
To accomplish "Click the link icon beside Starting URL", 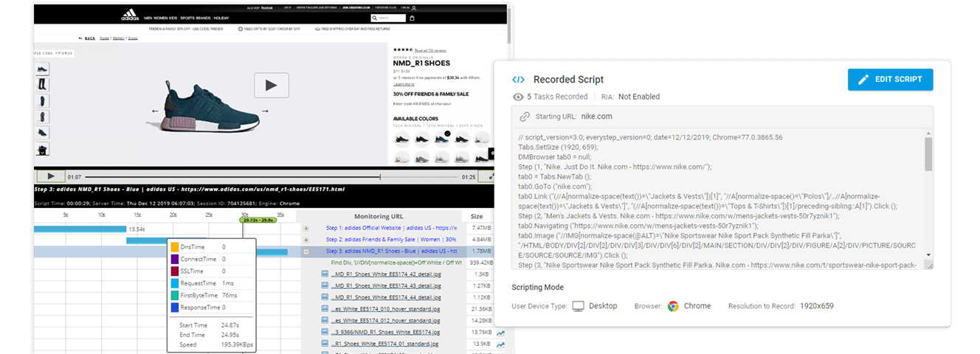I will tap(525, 117).
